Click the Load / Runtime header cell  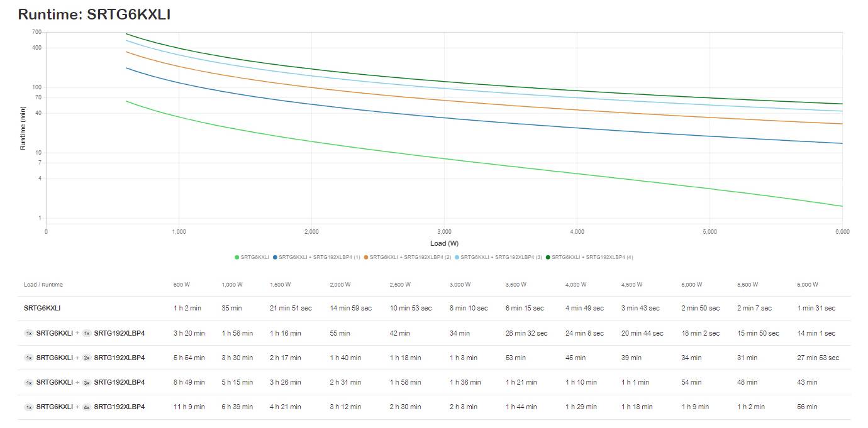pyautogui.click(x=43, y=285)
